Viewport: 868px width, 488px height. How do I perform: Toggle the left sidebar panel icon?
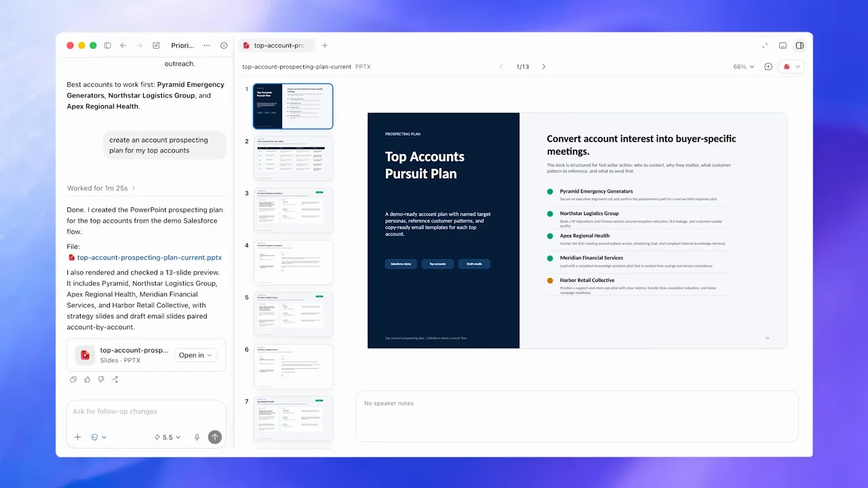coord(107,45)
